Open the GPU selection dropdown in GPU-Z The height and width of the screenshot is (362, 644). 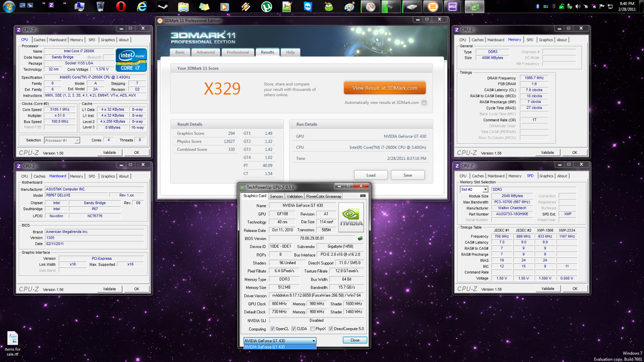[x=280, y=341]
